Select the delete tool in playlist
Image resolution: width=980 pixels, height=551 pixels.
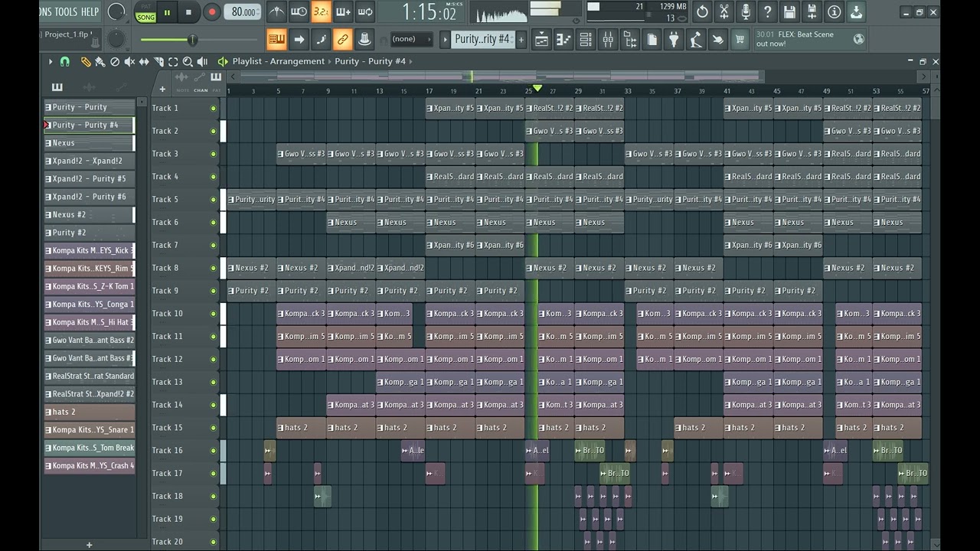pyautogui.click(x=115, y=61)
